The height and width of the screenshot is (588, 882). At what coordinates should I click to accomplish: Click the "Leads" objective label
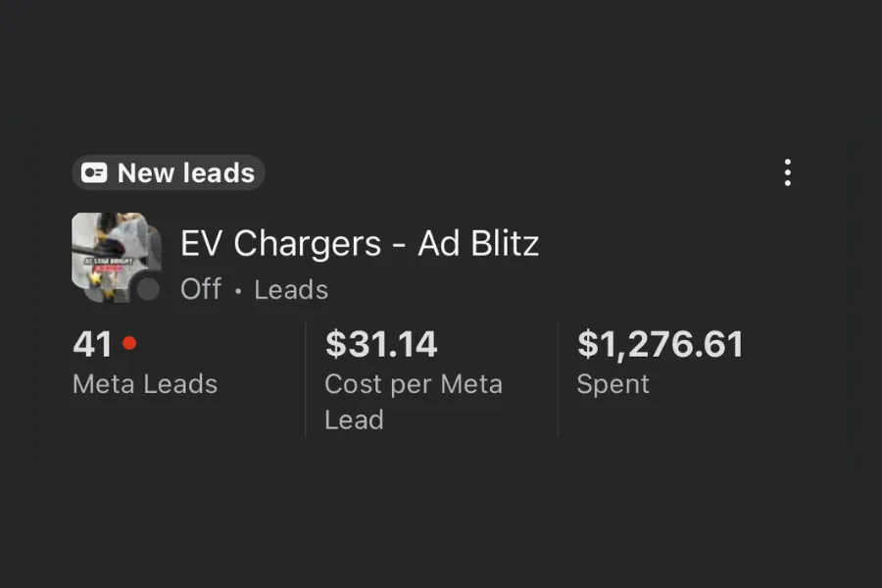(x=291, y=290)
